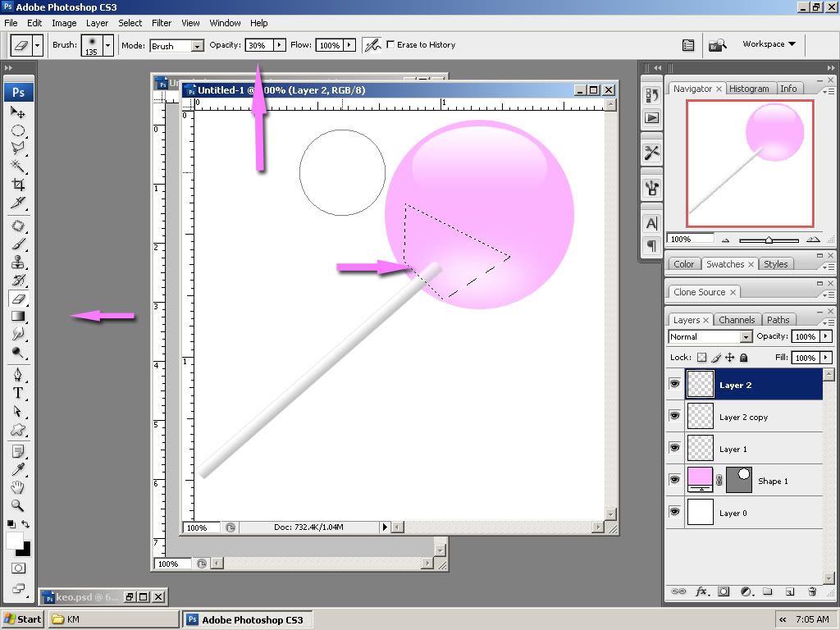This screenshot has width=840, height=630.
Task: Delete layer with trash icon
Action: (812, 591)
